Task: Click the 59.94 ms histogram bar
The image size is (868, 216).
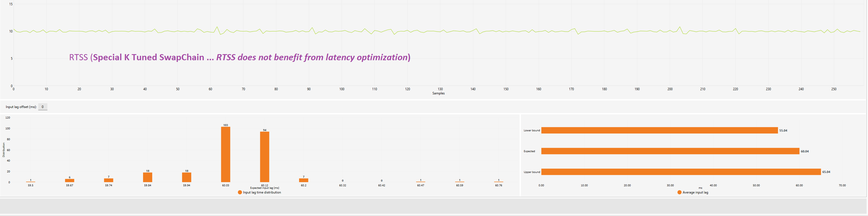Action: [x=187, y=177]
